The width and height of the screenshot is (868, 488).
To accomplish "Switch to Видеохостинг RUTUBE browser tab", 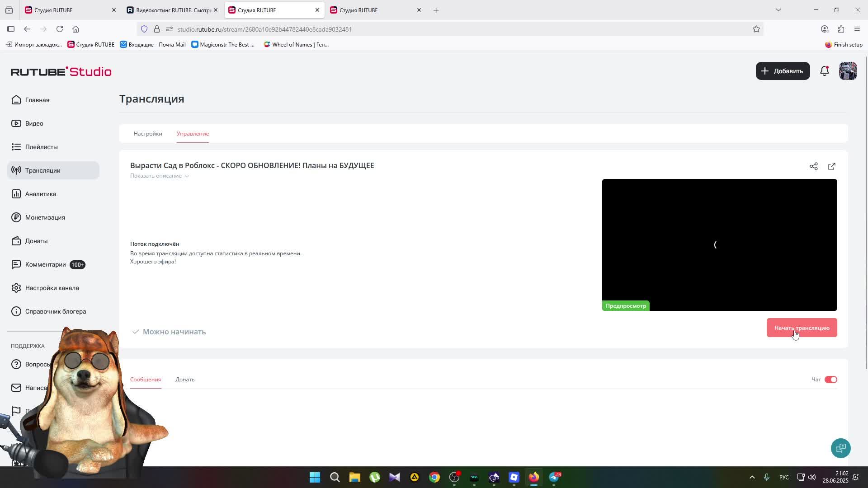I will [x=172, y=10].
